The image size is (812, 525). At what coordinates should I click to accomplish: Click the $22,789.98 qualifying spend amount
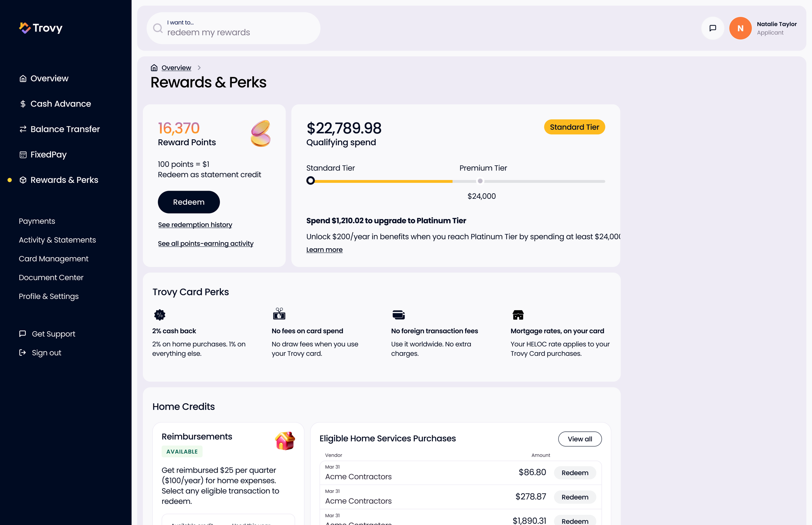(x=344, y=128)
